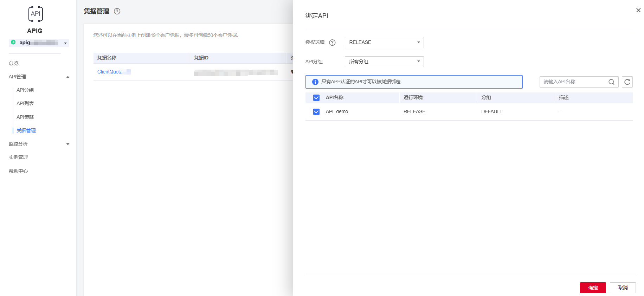Open the 授权环境 RELEASE dropdown

384,43
